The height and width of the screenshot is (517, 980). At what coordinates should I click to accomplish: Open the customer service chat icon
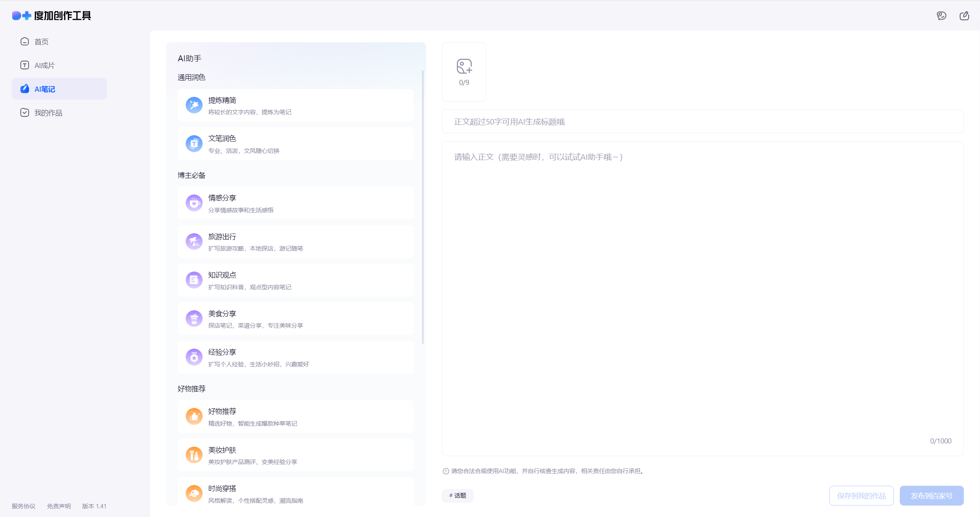pyautogui.click(x=941, y=16)
